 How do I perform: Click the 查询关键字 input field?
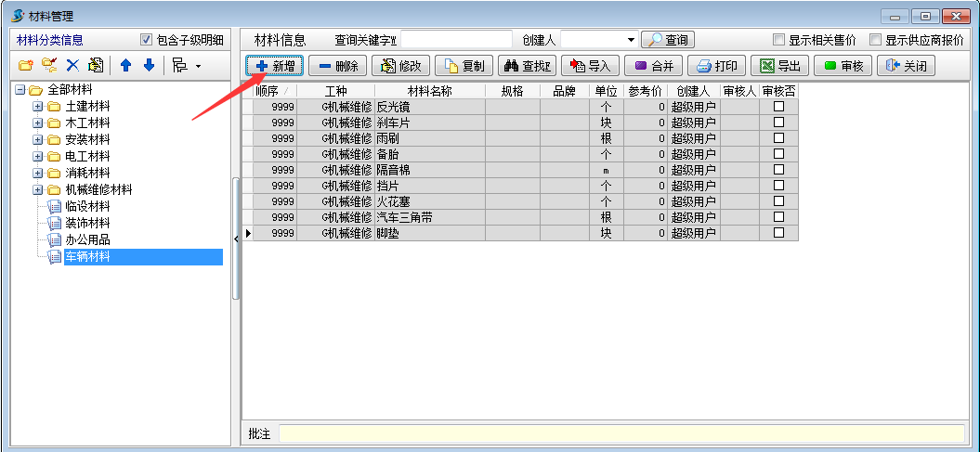click(x=455, y=40)
